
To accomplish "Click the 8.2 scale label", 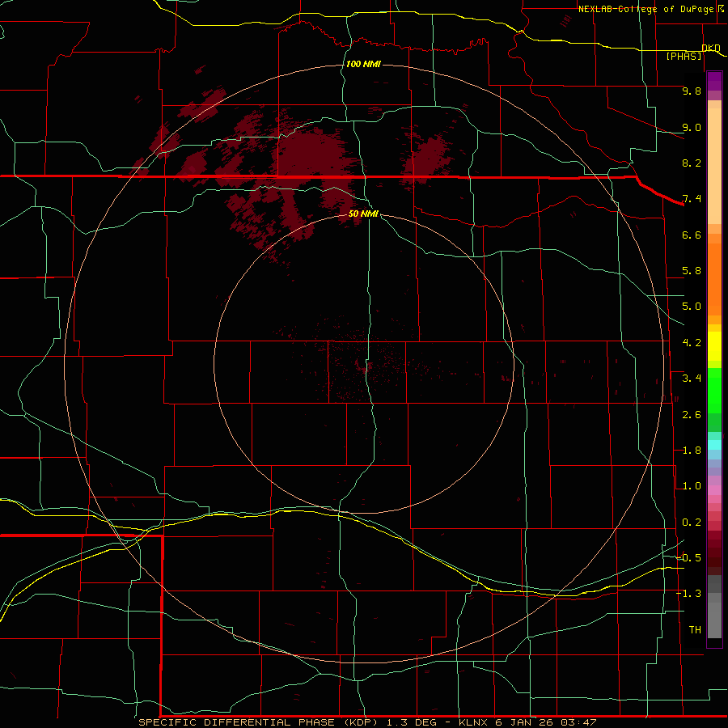I will coord(692,163).
